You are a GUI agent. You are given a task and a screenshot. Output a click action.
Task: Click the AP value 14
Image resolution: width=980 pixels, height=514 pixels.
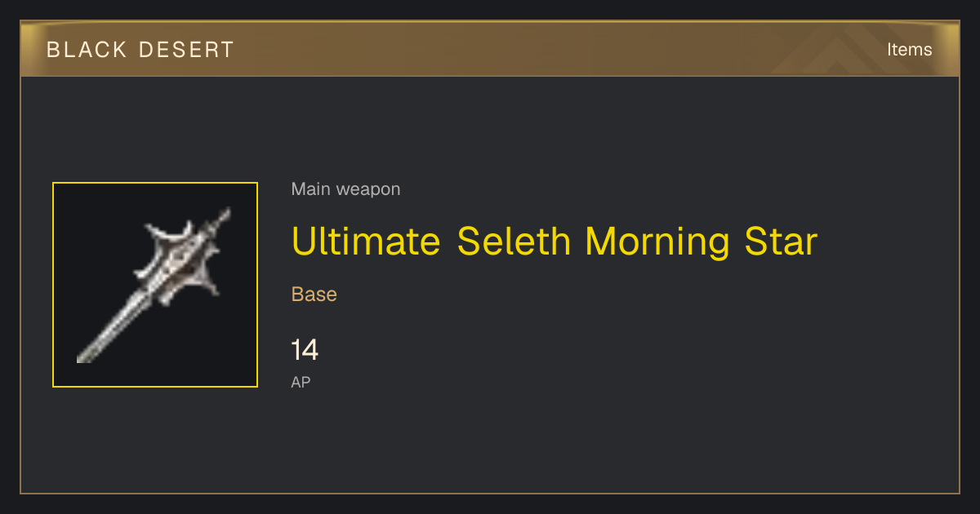pyautogui.click(x=305, y=350)
